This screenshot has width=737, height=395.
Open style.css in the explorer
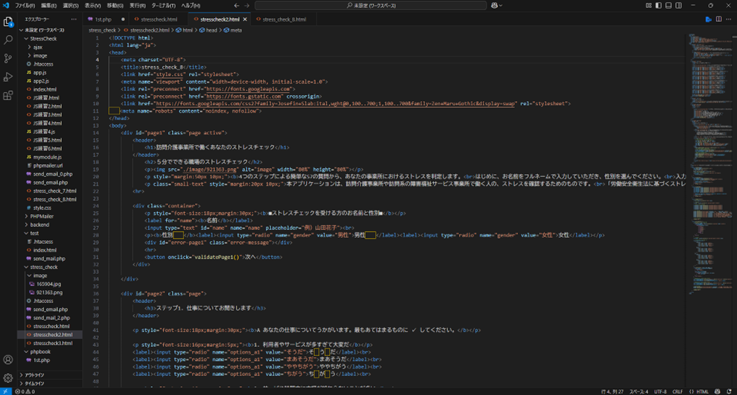pos(50,208)
